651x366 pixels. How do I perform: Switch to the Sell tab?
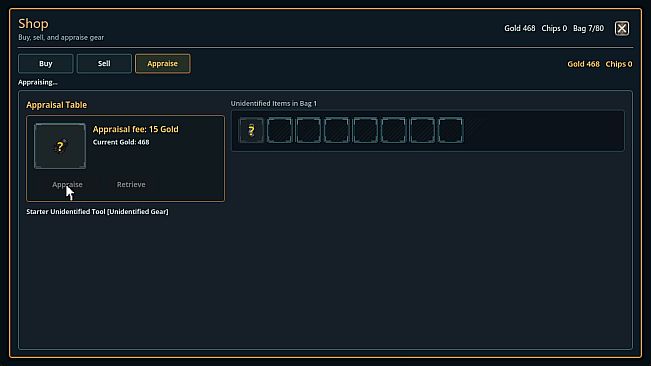click(104, 63)
